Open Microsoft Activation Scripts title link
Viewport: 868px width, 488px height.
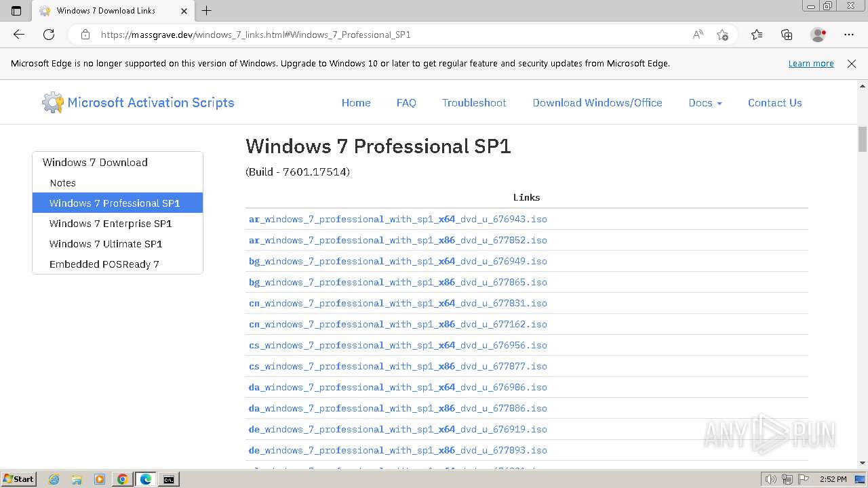[x=151, y=103]
